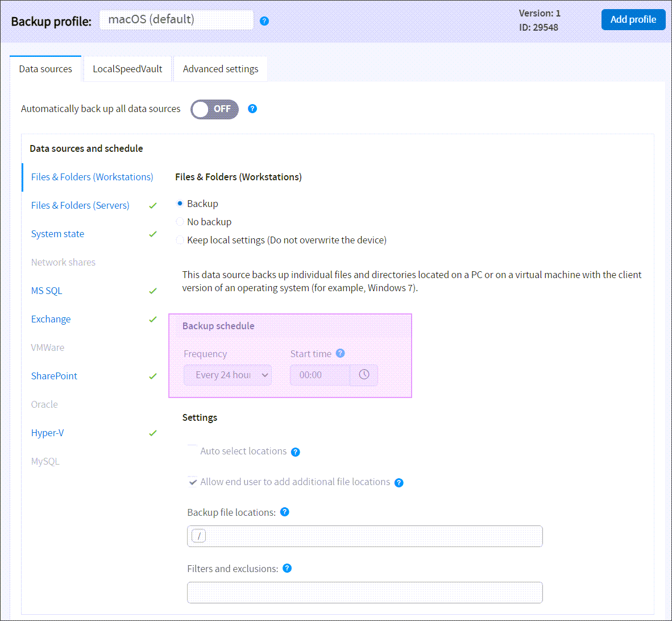Click the Start time help icon
Viewport: 672px width, 621px height.
(x=340, y=353)
